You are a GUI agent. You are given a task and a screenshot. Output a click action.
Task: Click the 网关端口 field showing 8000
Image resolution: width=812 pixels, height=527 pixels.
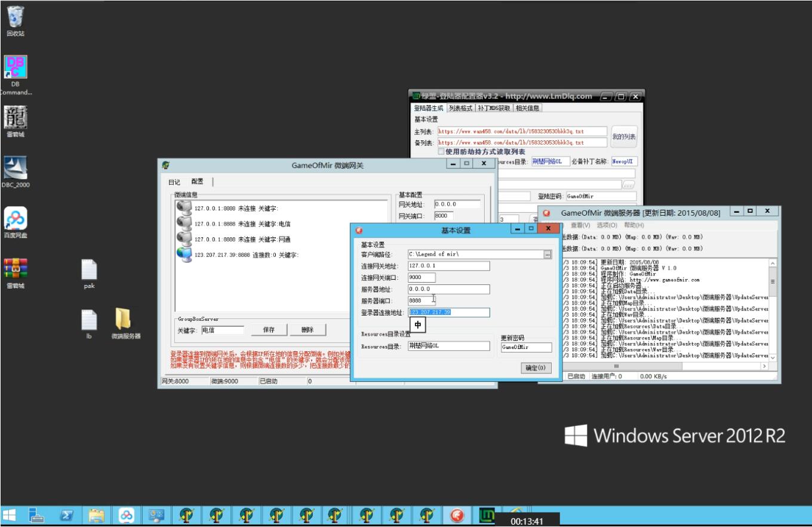(x=444, y=216)
